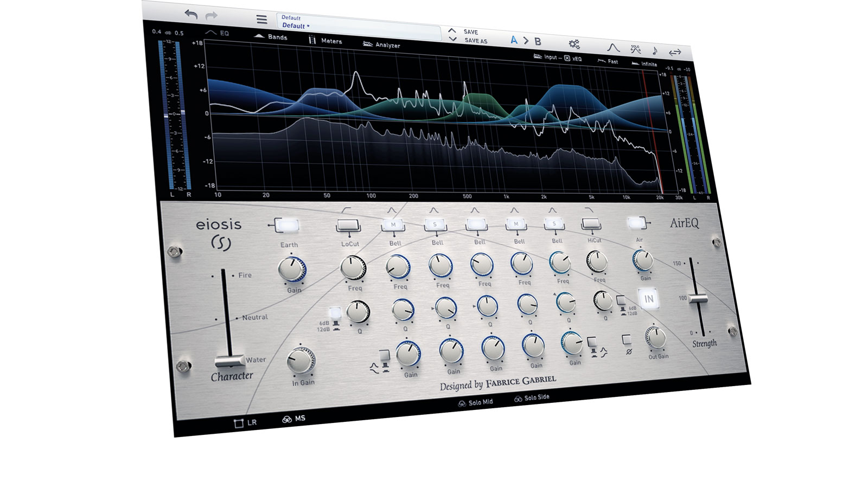This screenshot has width=868, height=488.
Task: Toggle the Earth band button
Action: click(287, 226)
